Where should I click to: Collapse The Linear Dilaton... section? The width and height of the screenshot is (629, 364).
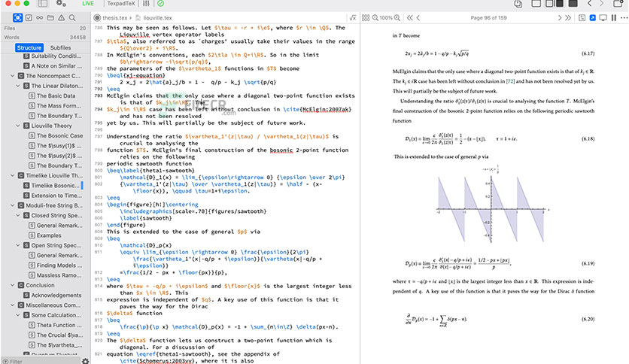(x=18, y=86)
